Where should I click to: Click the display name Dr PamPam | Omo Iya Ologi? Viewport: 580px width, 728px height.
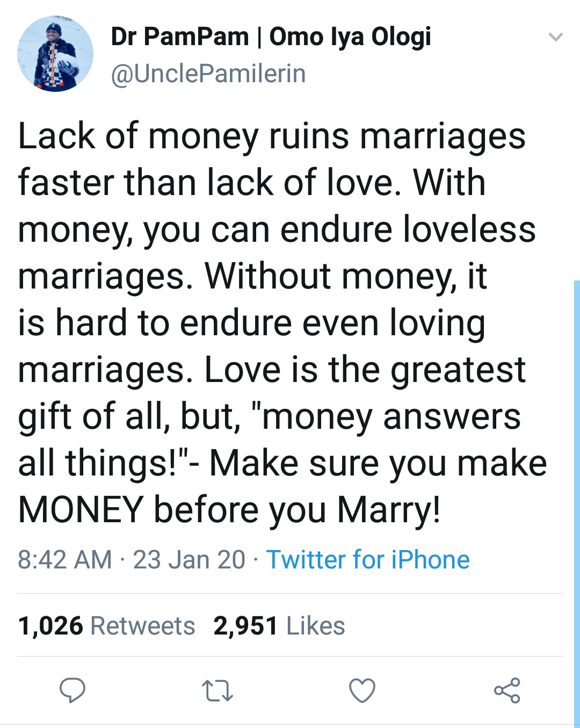tap(271, 37)
